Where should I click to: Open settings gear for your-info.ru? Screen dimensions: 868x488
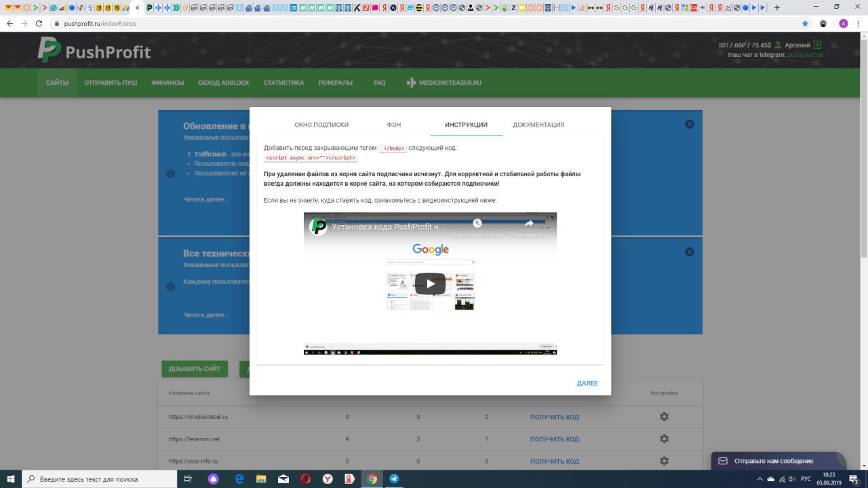coord(664,461)
